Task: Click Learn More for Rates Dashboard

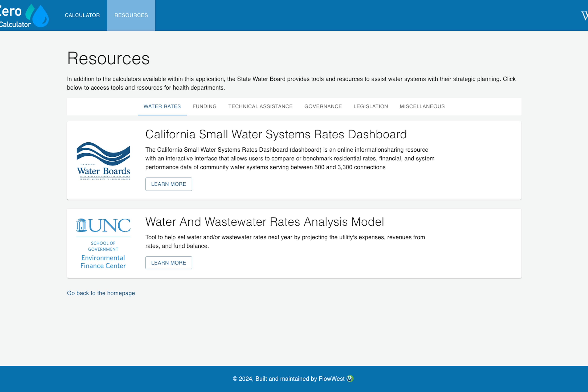Action: point(168,184)
